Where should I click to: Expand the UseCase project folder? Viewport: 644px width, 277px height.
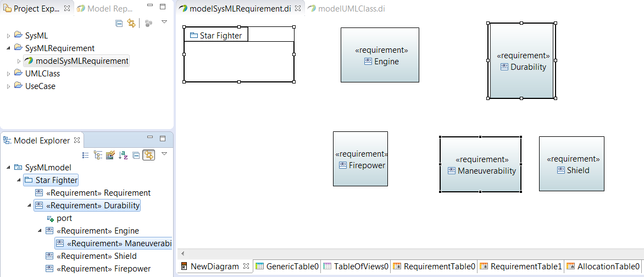(9, 86)
